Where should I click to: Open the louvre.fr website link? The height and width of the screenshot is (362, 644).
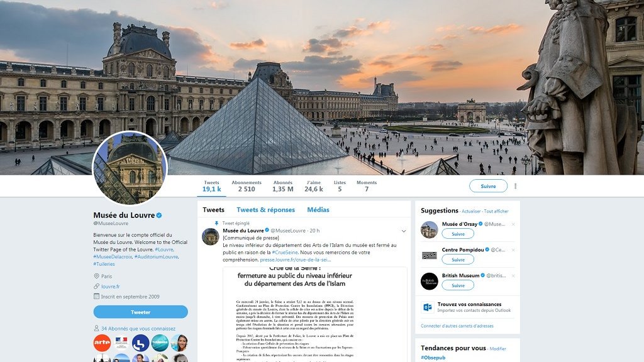111,287
